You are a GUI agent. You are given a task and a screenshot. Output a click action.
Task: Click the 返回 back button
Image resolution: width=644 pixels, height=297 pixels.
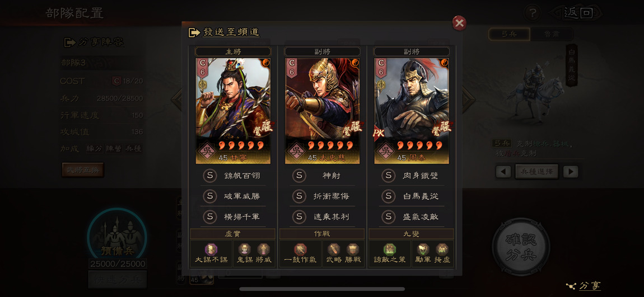tap(578, 13)
